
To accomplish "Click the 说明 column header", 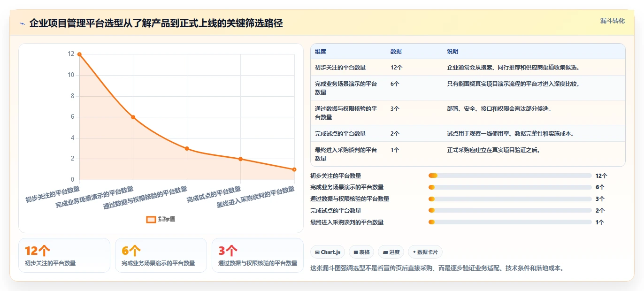I will (x=453, y=52).
